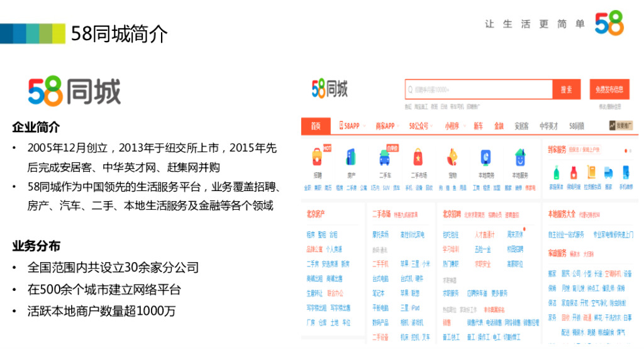
Task: Click the 58 logo beside 让生活更简单
Action: [x=609, y=23]
